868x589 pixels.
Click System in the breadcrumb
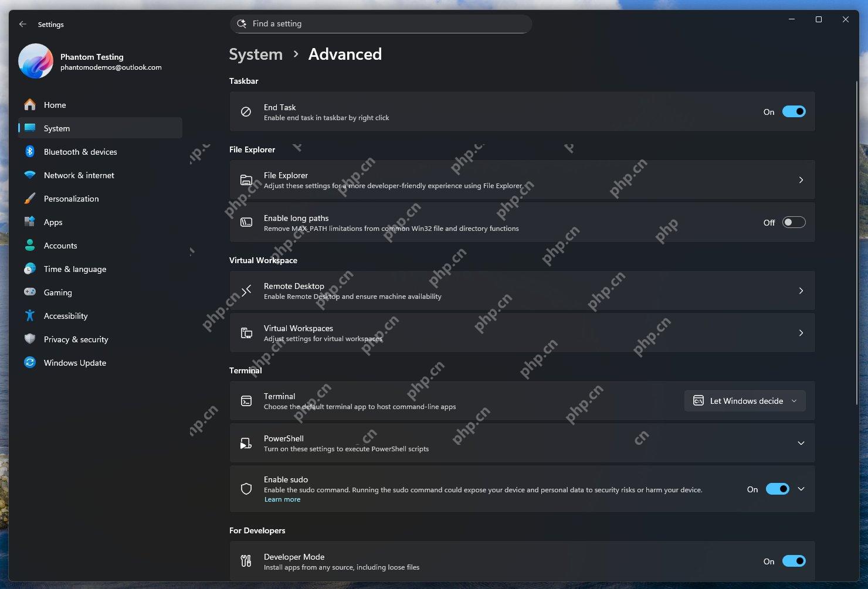click(256, 55)
